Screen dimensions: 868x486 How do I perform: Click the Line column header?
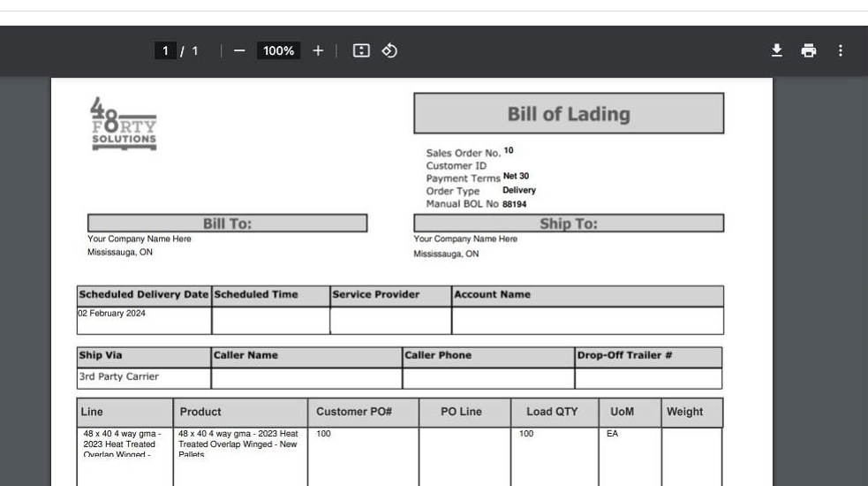[125, 413]
